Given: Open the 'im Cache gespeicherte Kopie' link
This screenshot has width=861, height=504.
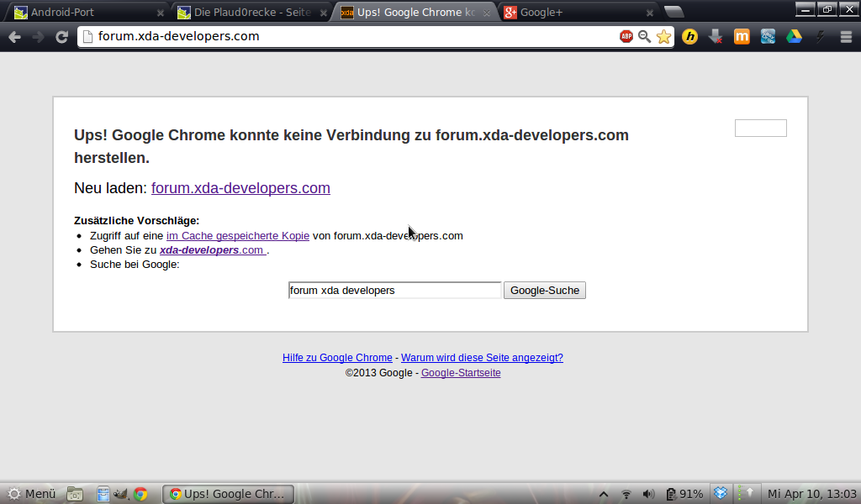Looking at the screenshot, I should point(238,235).
